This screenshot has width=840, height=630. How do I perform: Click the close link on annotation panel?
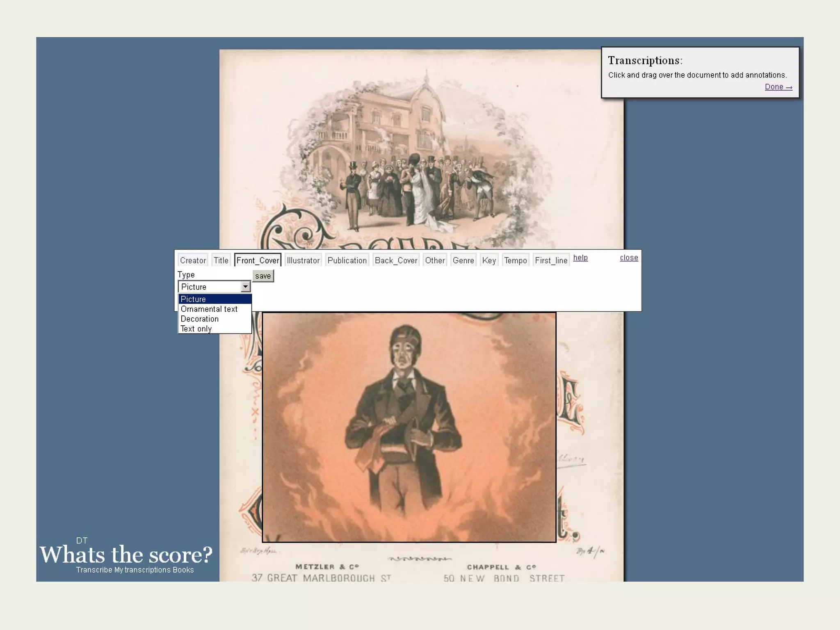coord(629,258)
